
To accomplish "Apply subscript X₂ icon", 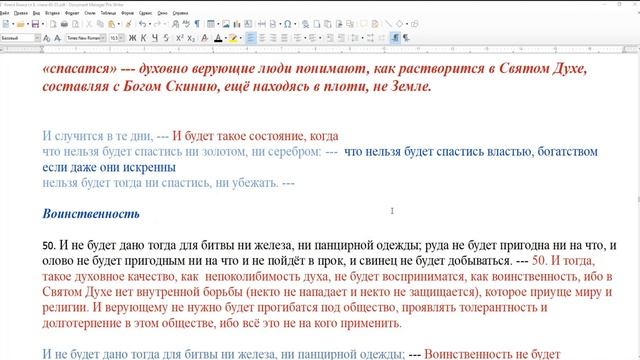I will tap(191, 38).
